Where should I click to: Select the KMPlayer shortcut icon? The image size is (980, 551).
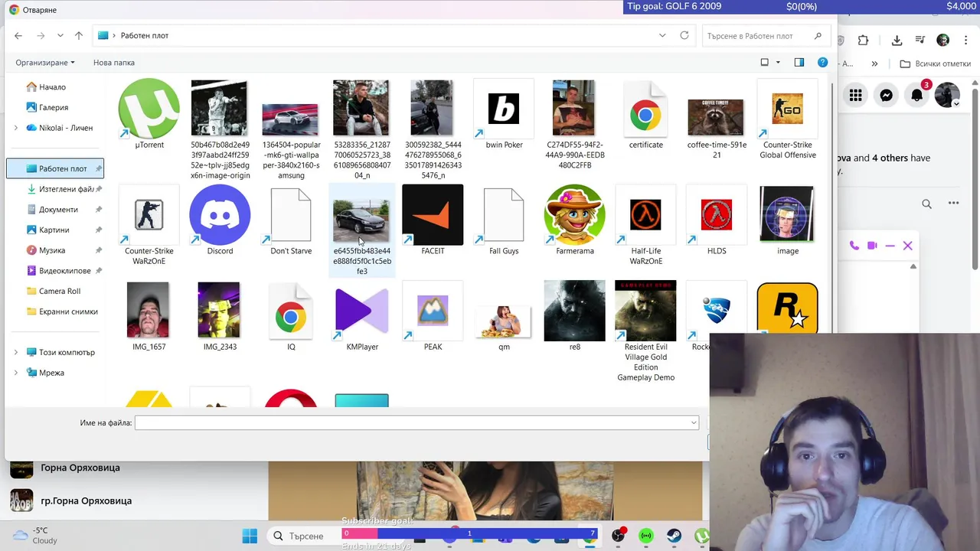click(362, 311)
